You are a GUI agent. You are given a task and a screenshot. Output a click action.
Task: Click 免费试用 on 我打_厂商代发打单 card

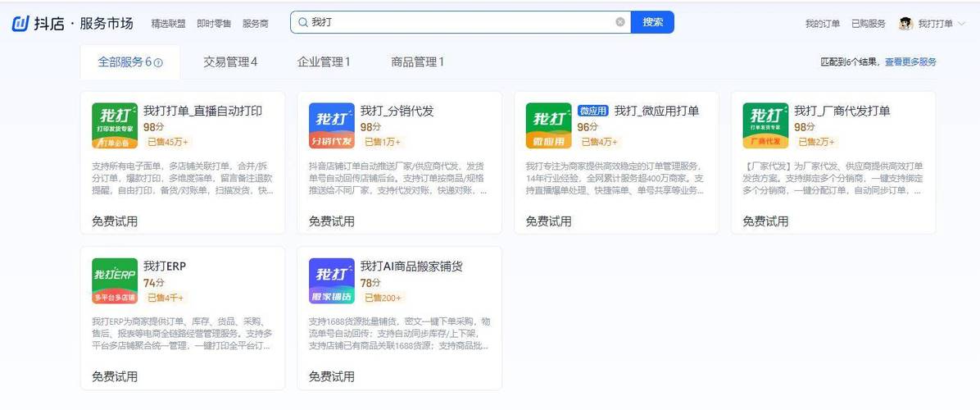(765, 221)
